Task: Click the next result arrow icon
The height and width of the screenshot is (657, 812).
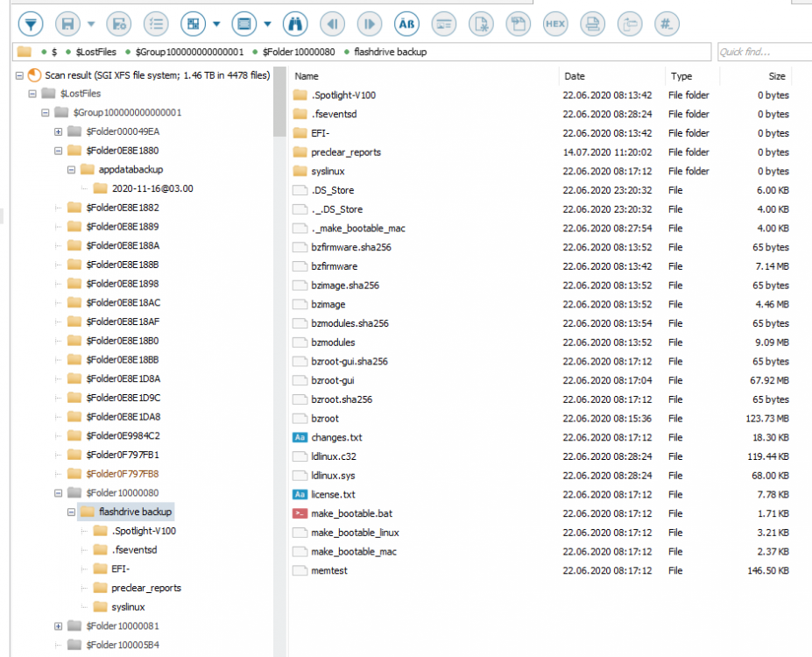Action: 370,24
